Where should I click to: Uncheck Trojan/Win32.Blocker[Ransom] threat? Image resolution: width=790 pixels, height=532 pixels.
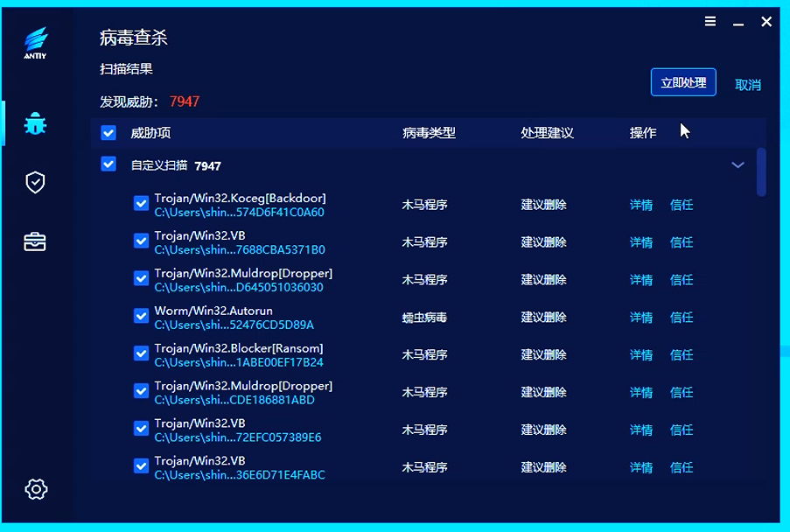coord(141,353)
